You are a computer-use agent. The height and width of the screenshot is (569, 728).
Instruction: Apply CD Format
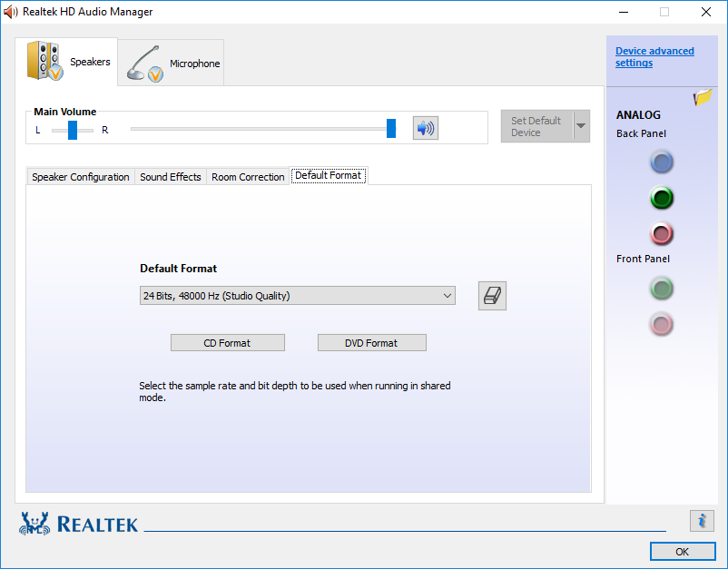coord(228,343)
